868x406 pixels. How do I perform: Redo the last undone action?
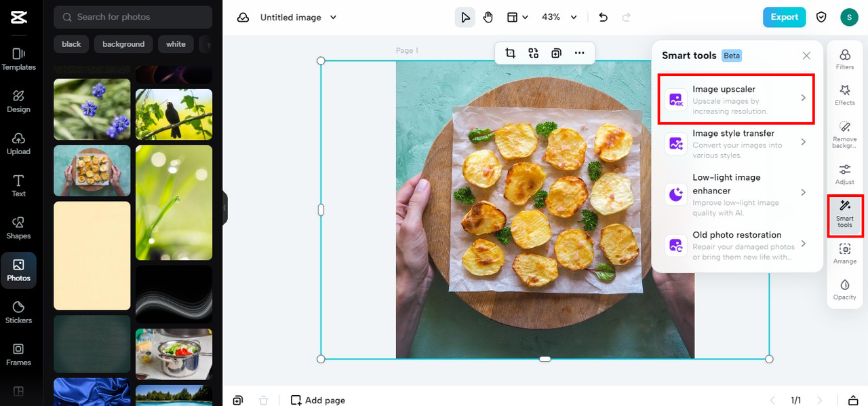(x=626, y=17)
